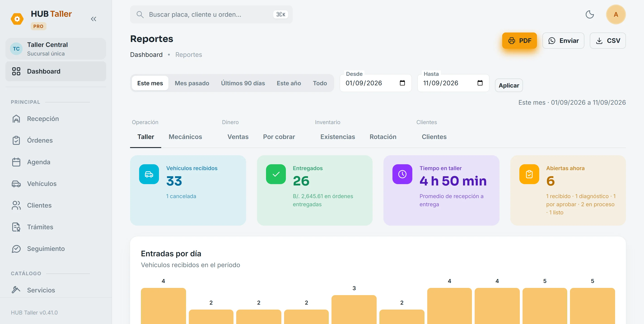Click the Abiertas ahora count "6"
Viewport: 644px width, 324px height.
(550, 181)
